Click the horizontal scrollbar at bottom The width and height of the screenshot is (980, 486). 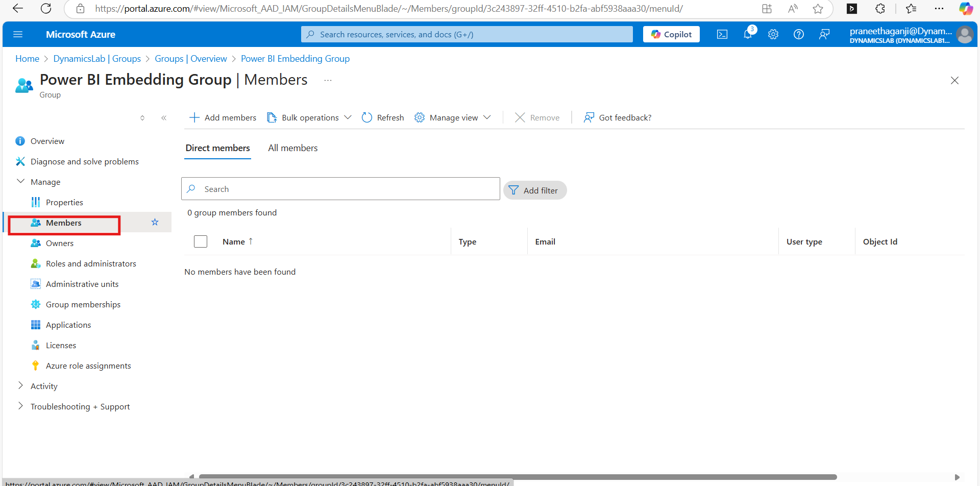click(518, 477)
